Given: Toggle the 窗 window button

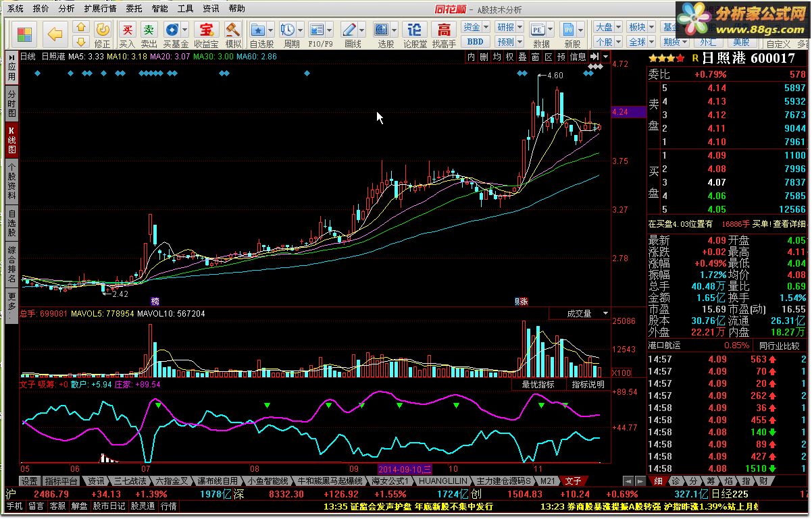Looking at the screenshot, I should coord(534,57).
